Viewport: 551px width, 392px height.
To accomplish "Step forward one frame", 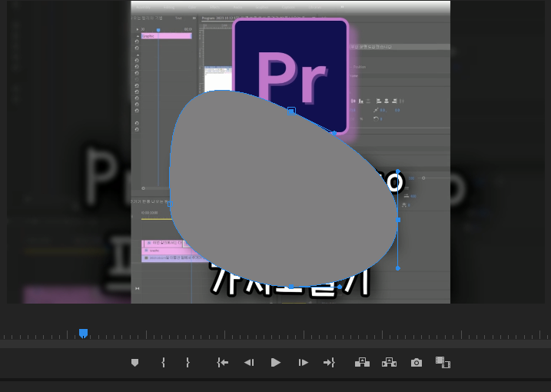I will [x=303, y=363].
